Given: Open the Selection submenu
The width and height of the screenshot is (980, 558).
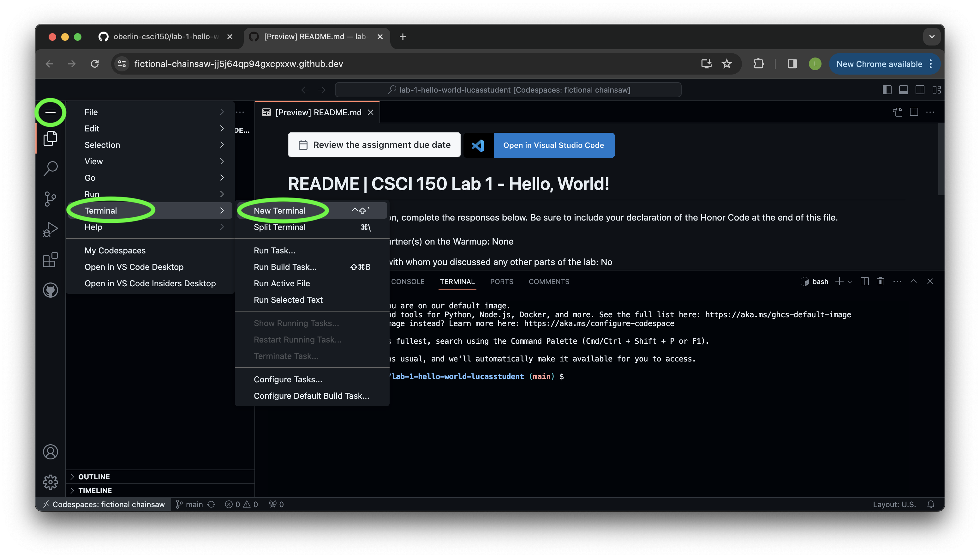Looking at the screenshot, I should click(150, 145).
